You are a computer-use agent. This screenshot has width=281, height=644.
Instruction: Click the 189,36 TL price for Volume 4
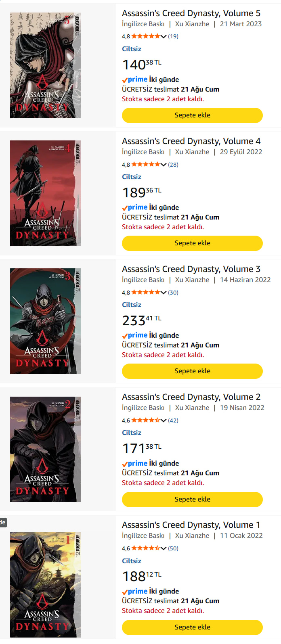tap(142, 192)
